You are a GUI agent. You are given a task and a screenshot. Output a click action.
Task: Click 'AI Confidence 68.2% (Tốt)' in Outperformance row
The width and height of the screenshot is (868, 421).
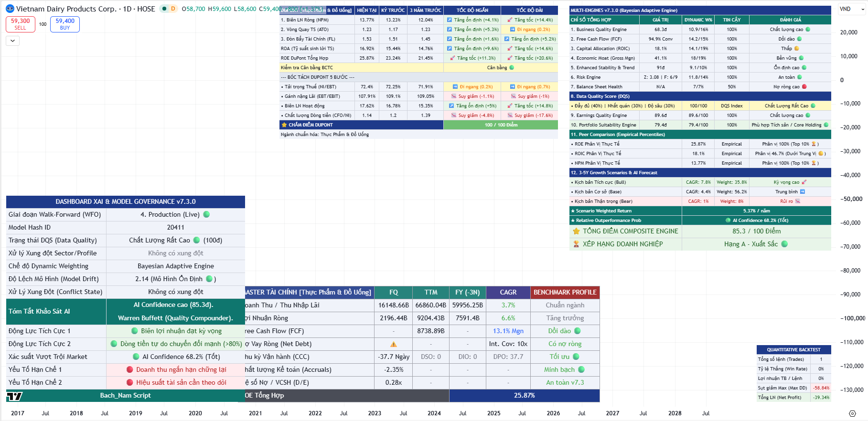[x=757, y=221]
